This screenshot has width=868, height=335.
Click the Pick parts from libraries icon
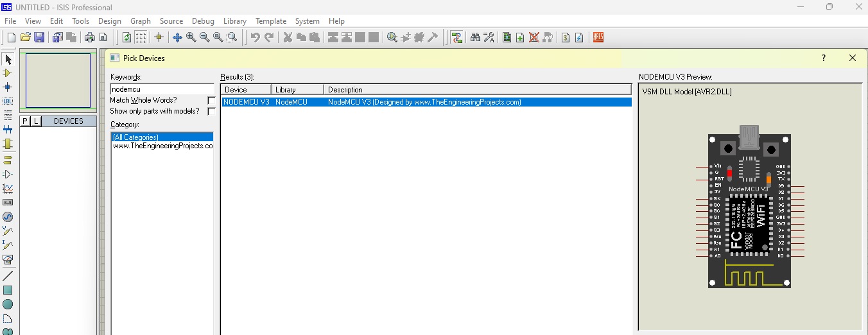392,37
